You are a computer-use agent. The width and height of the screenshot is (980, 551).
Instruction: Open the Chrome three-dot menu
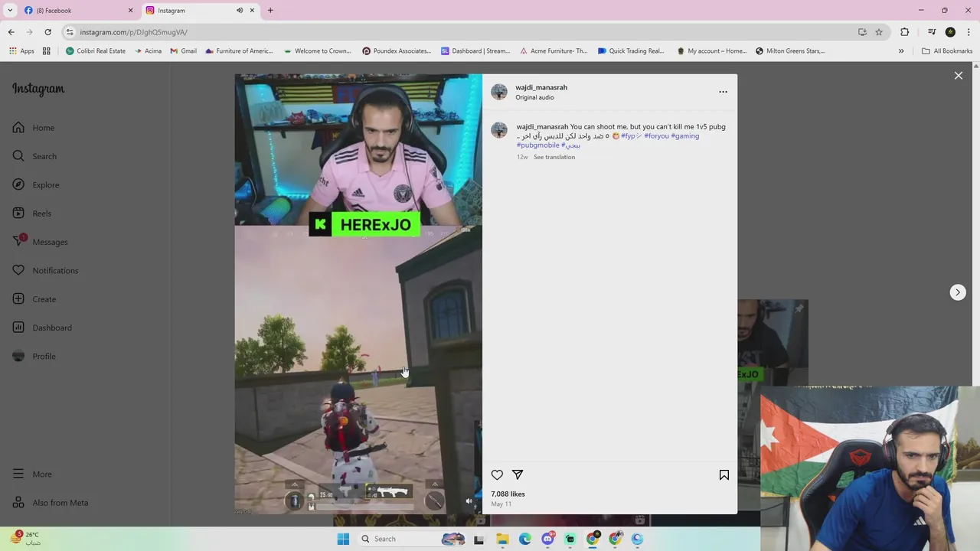click(969, 32)
